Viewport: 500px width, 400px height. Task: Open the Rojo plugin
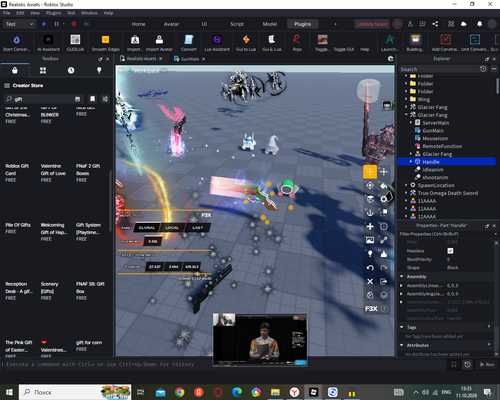tap(297, 43)
